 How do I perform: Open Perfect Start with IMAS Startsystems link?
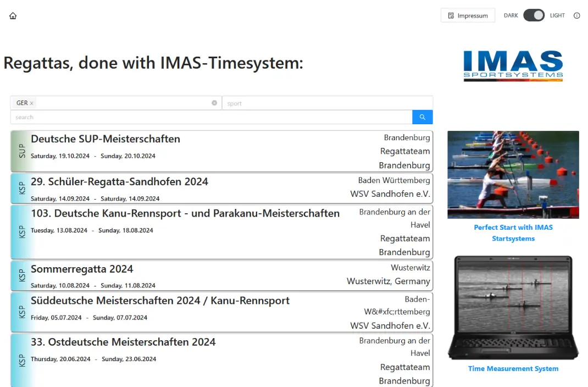pyautogui.click(x=513, y=233)
